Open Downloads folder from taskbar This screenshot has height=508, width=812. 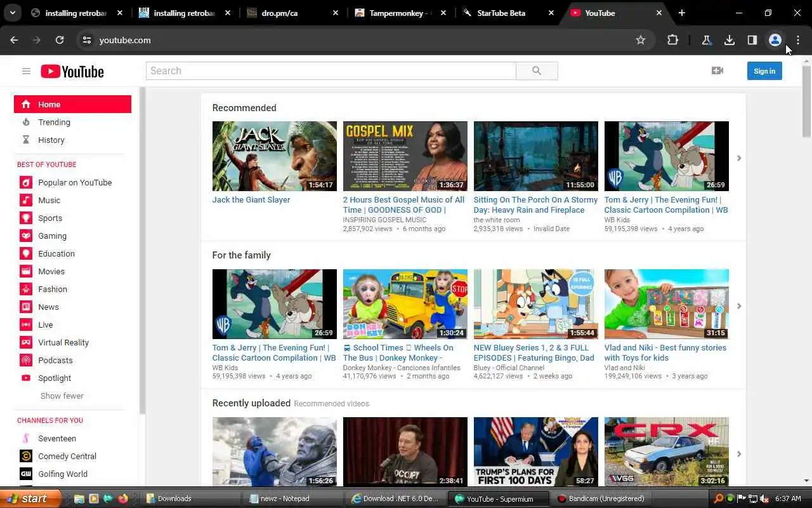[192, 498]
